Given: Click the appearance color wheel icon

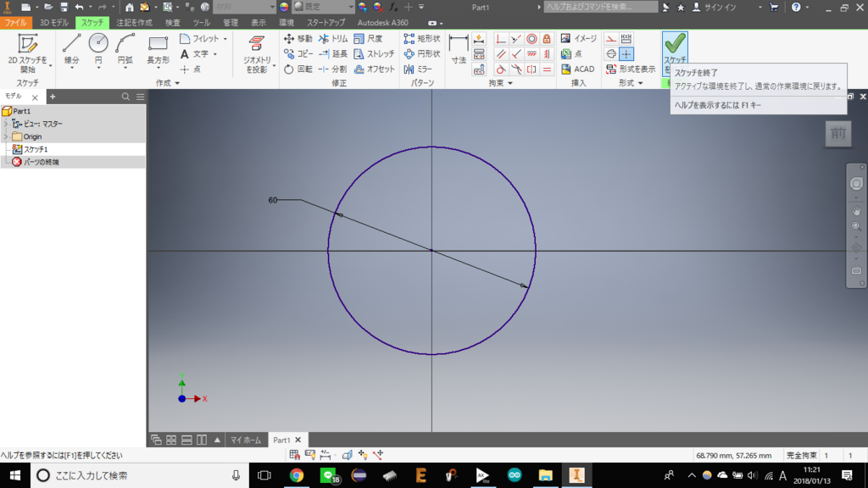Looking at the screenshot, I should pos(284,7).
